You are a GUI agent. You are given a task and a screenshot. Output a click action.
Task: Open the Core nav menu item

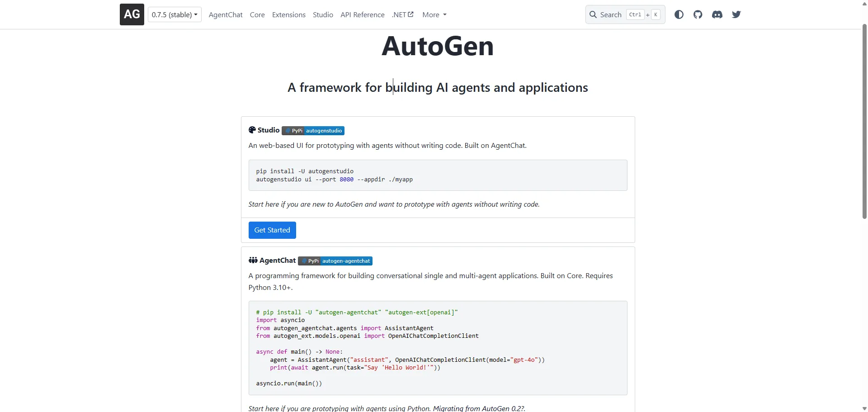coord(257,14)
